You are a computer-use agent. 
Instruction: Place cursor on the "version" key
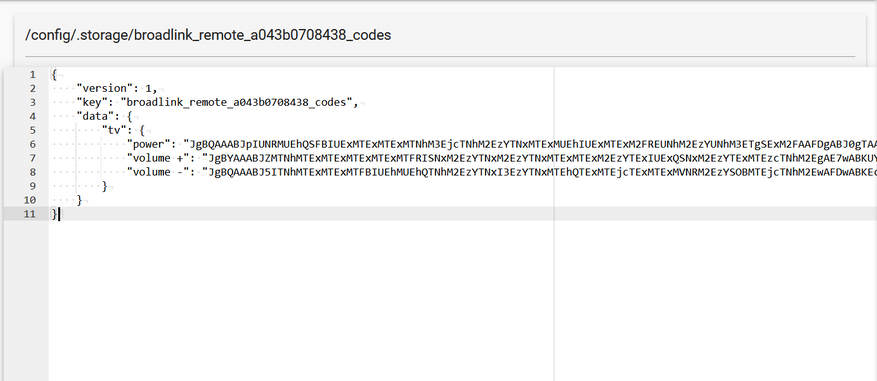tap(102, 88)
